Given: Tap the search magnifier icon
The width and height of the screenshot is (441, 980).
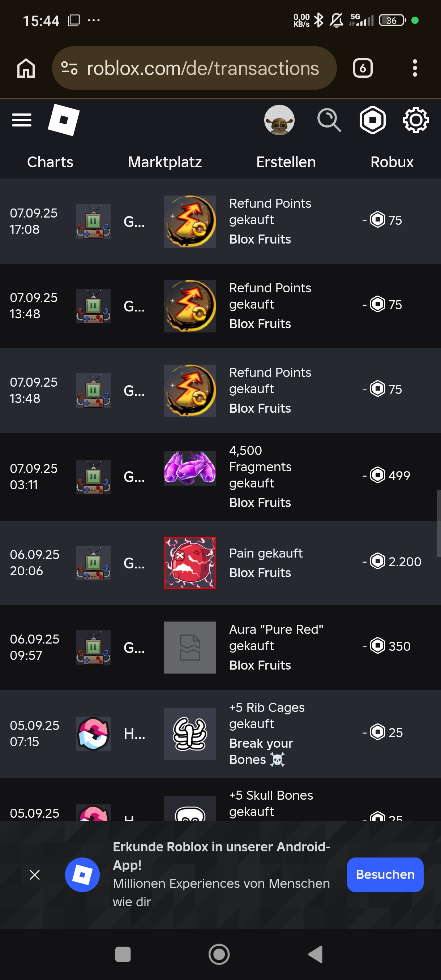Looking at the screenshot, I should 329,120.
